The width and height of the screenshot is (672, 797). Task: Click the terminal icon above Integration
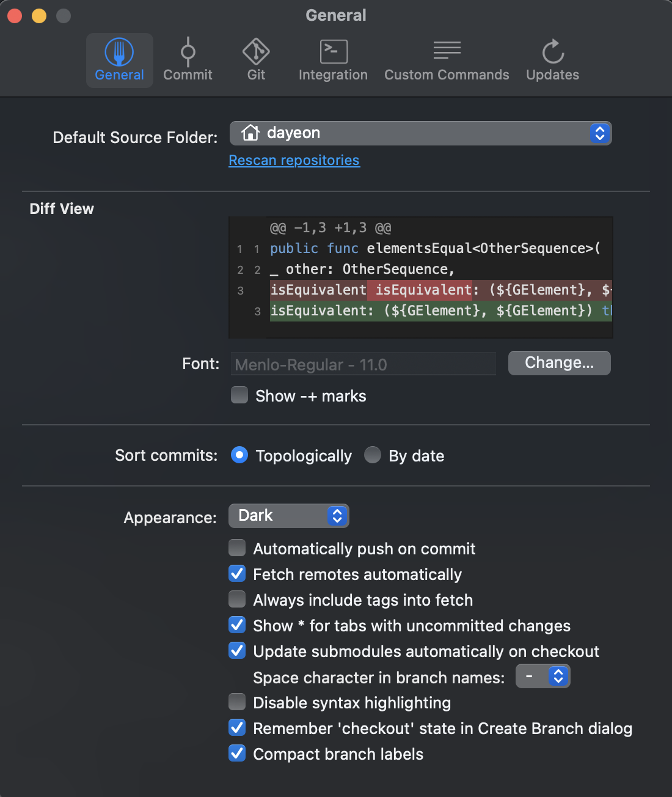[333, 51]
